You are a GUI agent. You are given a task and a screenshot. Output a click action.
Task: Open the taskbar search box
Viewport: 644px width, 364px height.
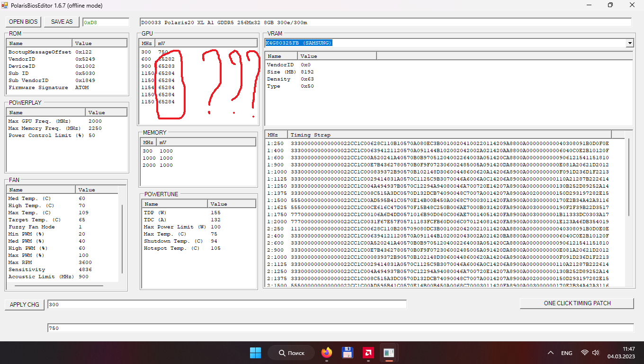click(292, 353)
